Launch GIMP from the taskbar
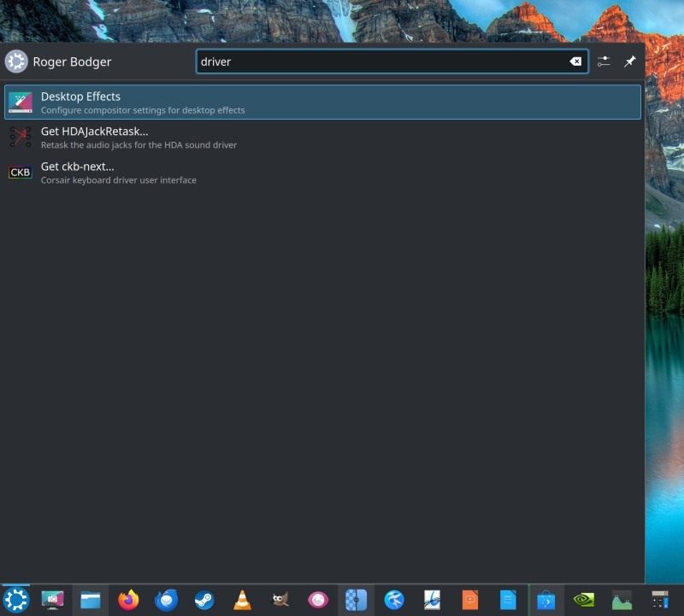Image resolution: width=684 pixels, height=616 pixels. [280, 600]
